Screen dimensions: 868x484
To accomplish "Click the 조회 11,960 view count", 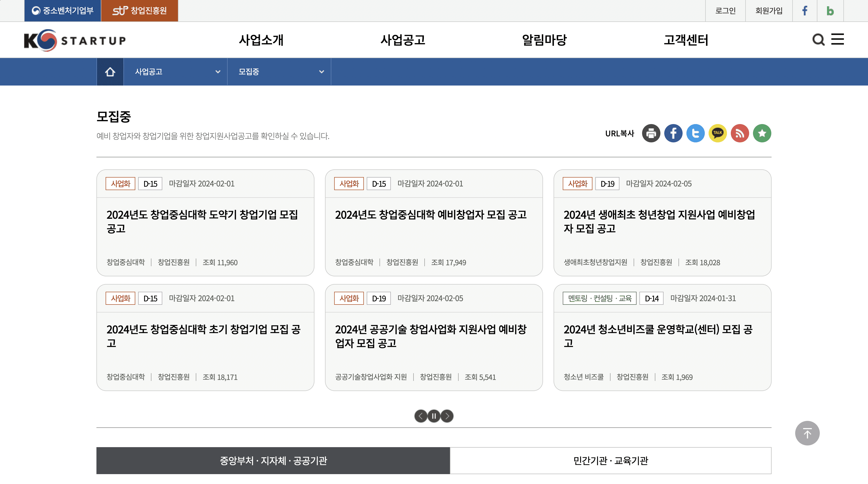I will [x=220, y=263].
